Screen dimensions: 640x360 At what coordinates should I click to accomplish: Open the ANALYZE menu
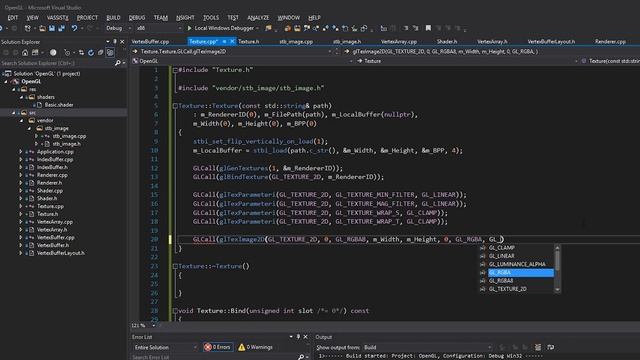(x=258, y=18)
